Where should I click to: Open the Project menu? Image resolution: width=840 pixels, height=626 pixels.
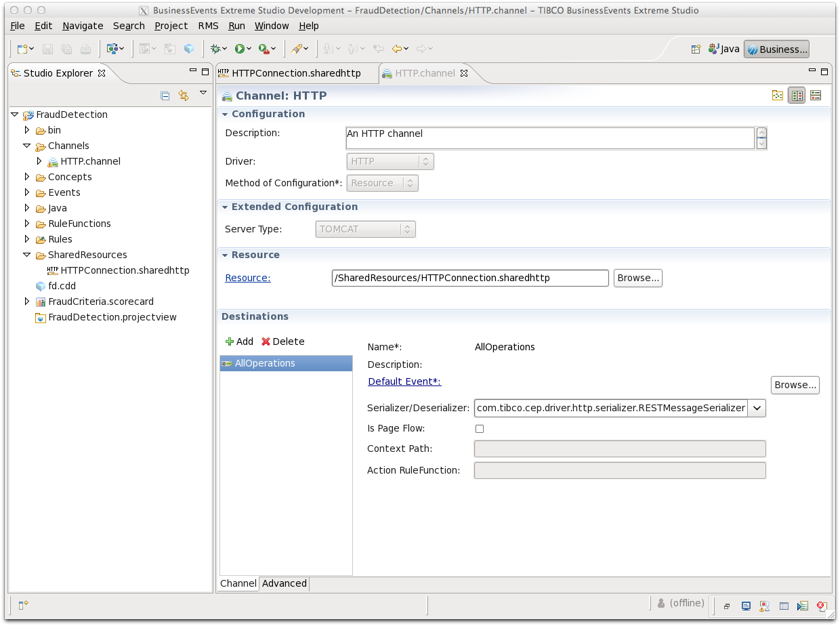[171, 26]
